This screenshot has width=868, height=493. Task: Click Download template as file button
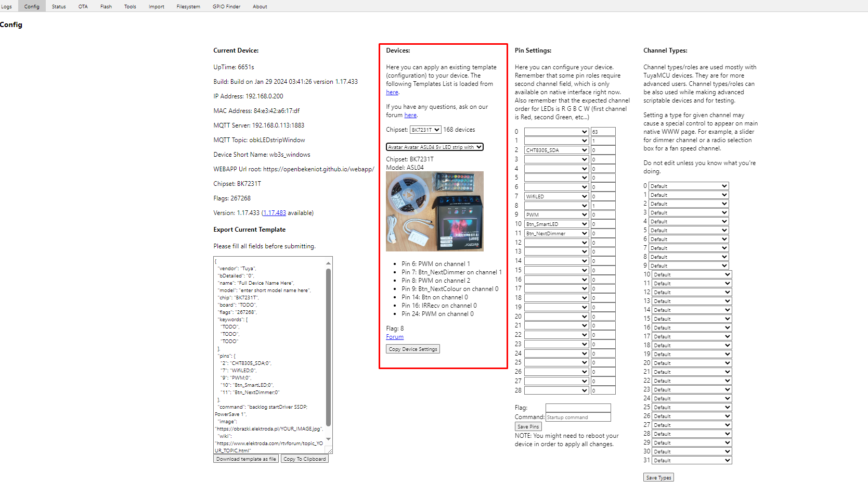point(246,459)
